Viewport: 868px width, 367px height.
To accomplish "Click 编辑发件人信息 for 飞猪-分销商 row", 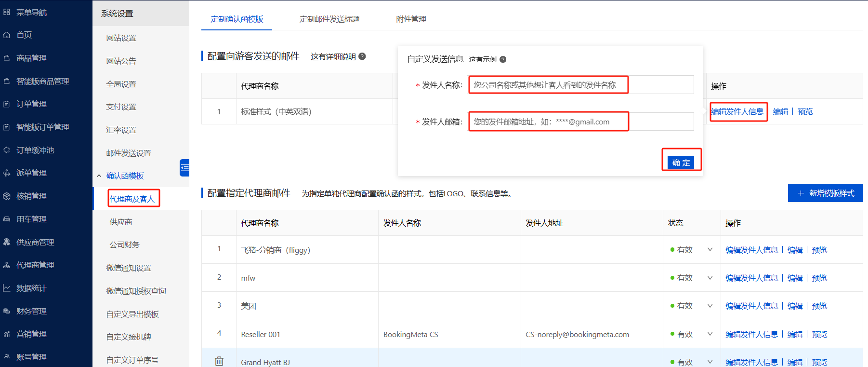I will point(751,250).
